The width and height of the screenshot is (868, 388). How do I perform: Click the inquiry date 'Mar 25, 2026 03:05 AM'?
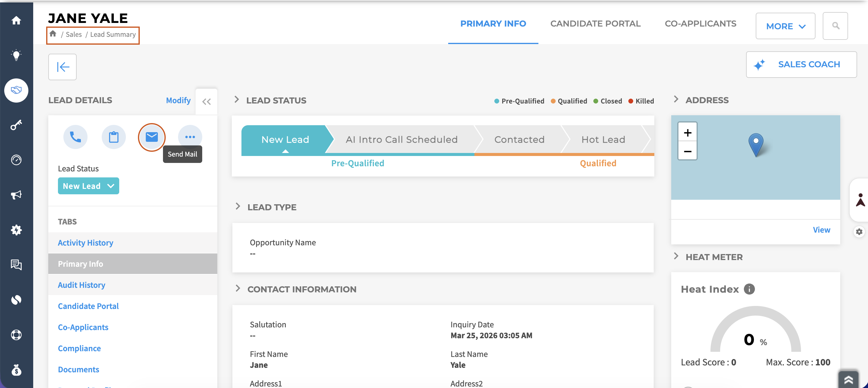pyautogui.click(x=491, y=336)
